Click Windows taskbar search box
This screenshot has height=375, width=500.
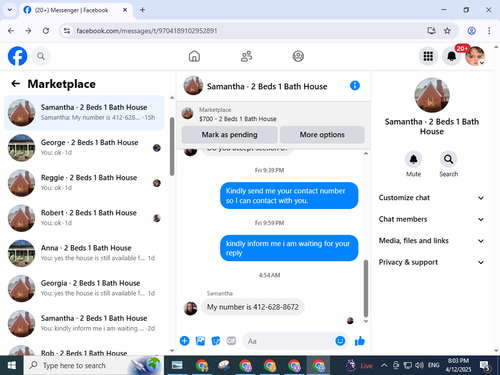click(x=94, y=365)
